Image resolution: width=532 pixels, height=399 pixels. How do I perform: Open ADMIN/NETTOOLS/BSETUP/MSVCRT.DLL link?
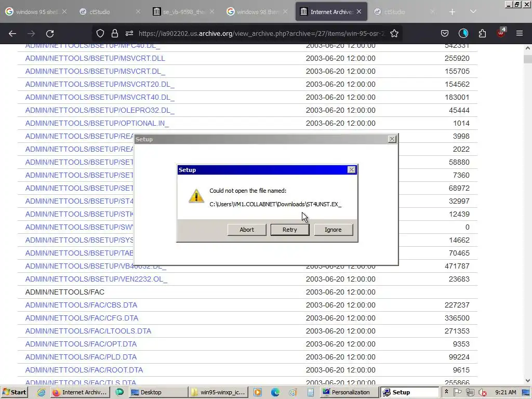point(95,58)
